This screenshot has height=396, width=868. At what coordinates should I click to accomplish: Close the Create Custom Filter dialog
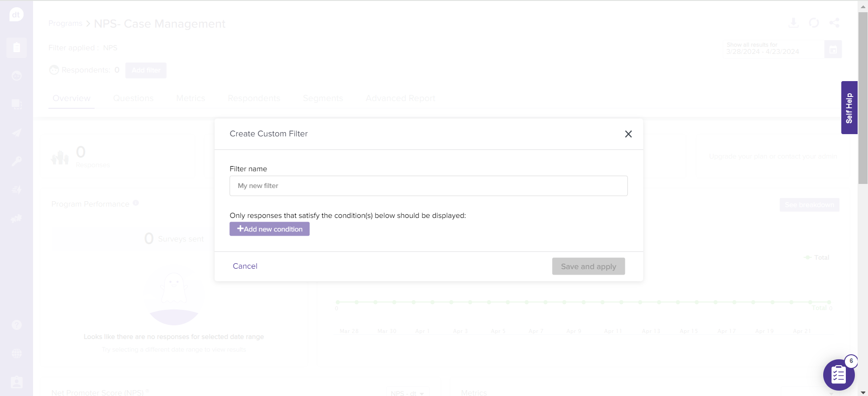point(628,134)
